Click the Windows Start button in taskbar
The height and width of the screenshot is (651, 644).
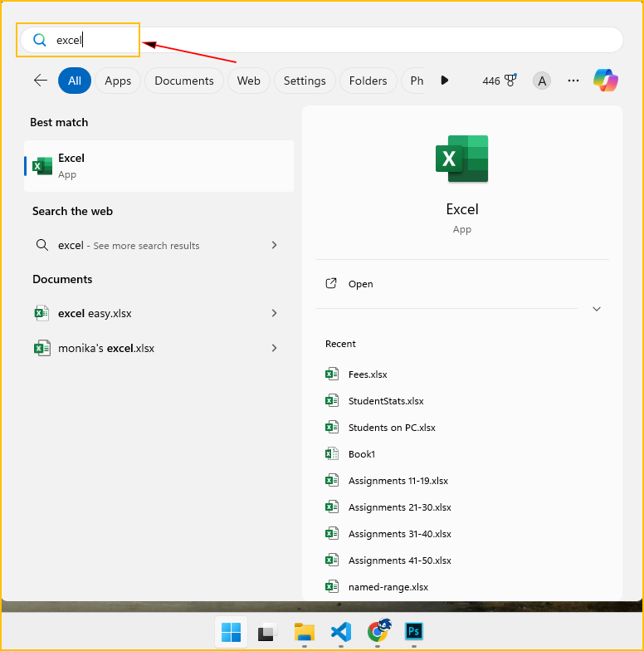point(232,632)
